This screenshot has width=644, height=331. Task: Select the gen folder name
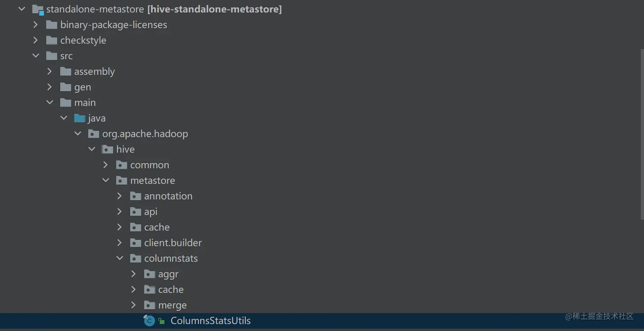point(83,87)
